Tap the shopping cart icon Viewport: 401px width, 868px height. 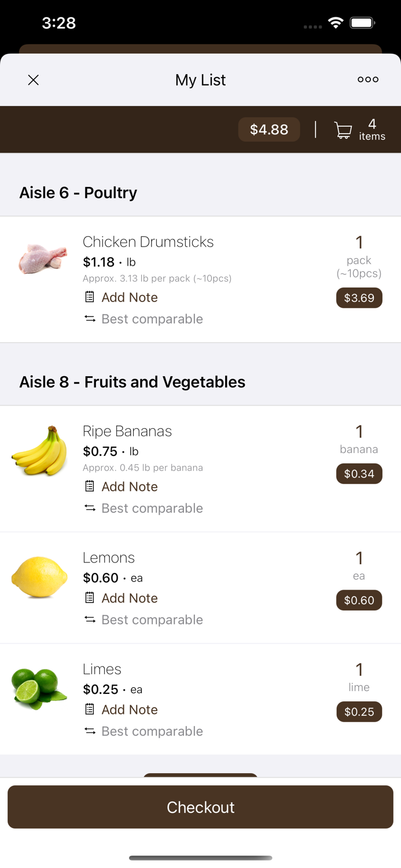pyautogui.click(x=343, y=130)
